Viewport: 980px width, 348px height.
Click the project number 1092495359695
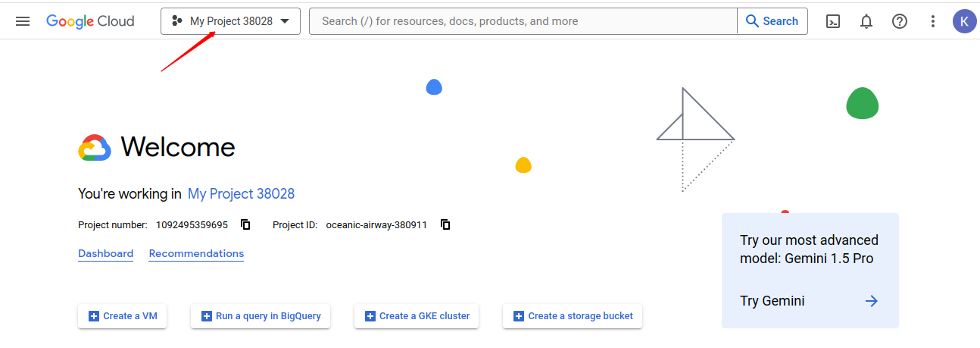coord(192,224)
